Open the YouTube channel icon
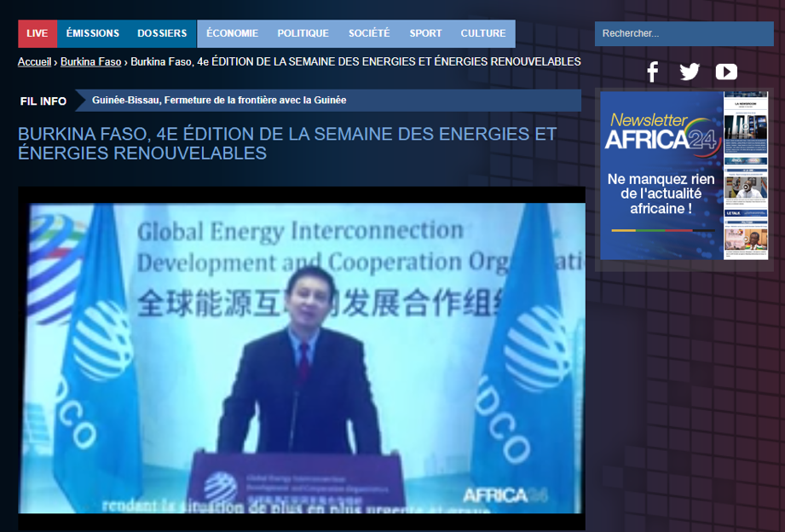The width and height of the screenshot is (785, 532). (x=726, y=72)
